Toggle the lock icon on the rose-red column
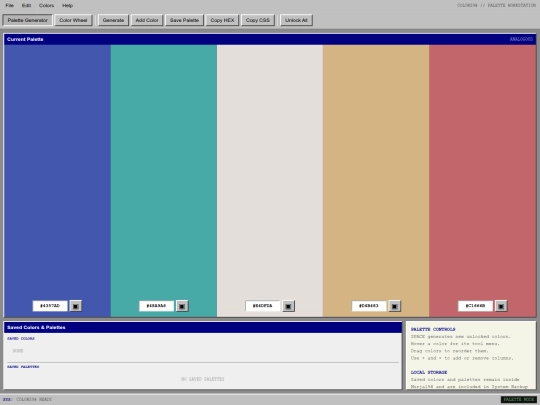540x405 pixels. pos(501,306)
